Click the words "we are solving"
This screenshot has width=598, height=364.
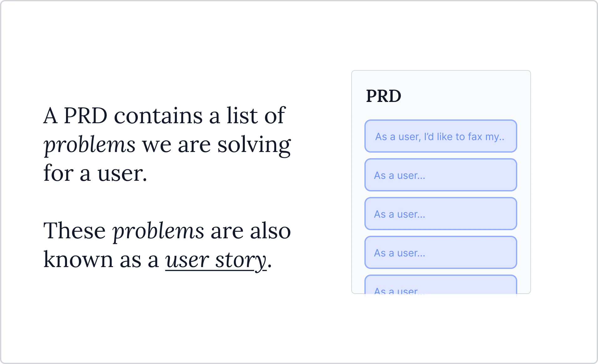click(216, 145)
